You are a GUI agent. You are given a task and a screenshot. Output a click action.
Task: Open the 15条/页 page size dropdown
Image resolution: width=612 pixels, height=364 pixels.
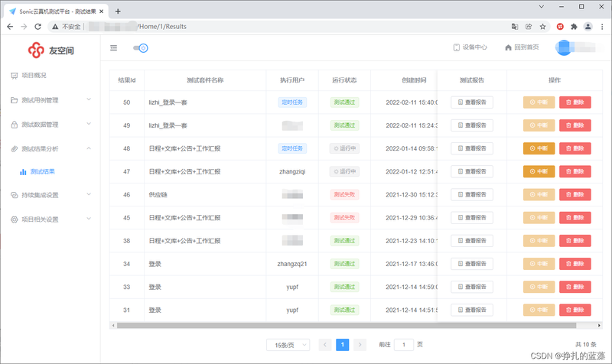[288, 345]
